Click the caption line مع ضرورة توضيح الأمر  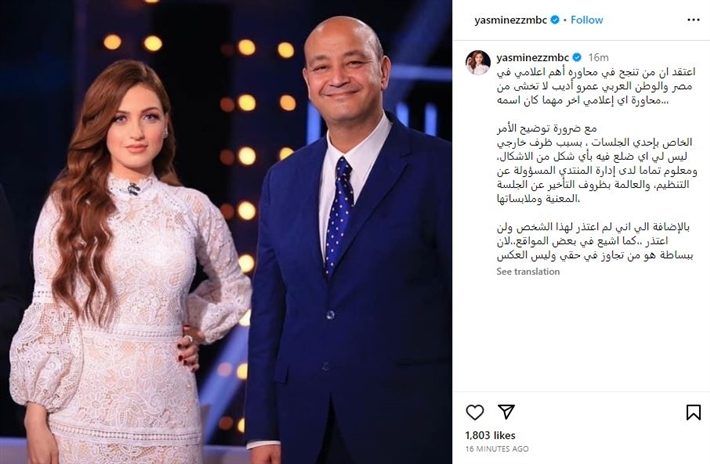coord(547,129)
